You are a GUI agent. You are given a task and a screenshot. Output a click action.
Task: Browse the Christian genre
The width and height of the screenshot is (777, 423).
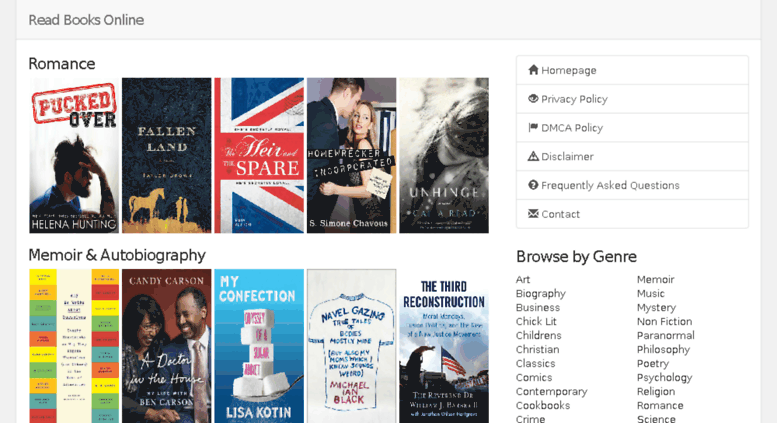(x=538, y=349)
